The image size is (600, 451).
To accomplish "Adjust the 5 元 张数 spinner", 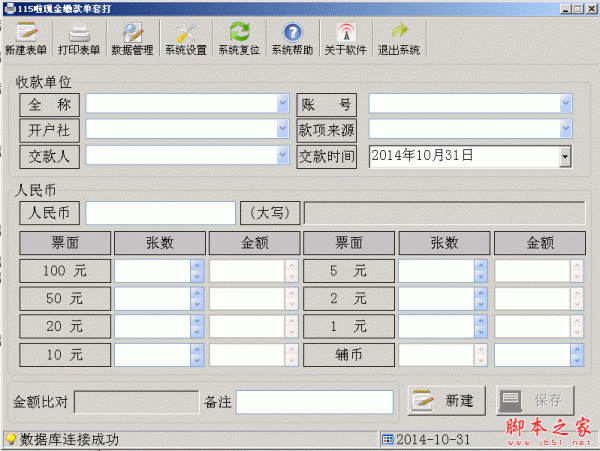I will point(481,271).
